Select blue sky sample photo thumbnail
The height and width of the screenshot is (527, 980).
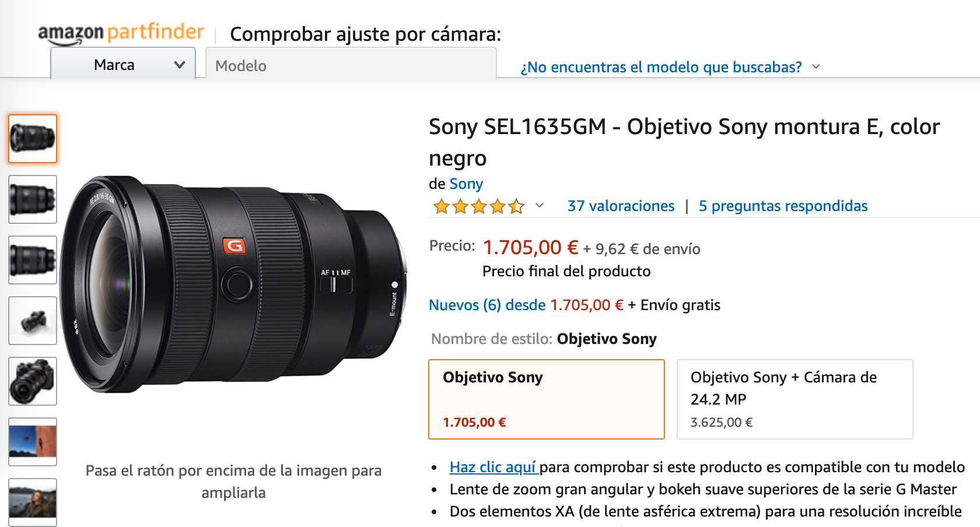(x=33, y=442)
